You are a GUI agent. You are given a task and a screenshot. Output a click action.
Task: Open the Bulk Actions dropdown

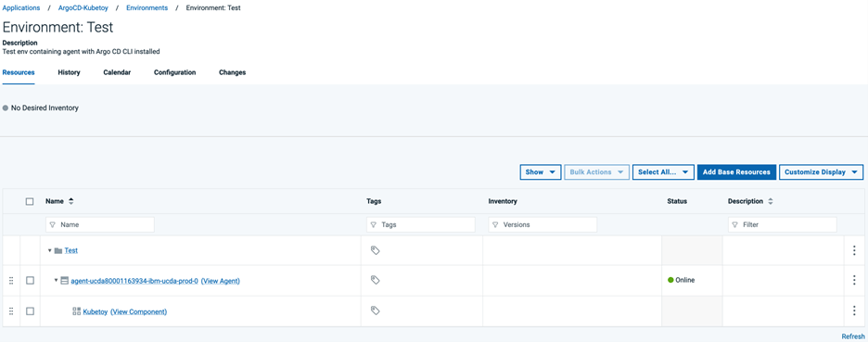coord(597,172)
